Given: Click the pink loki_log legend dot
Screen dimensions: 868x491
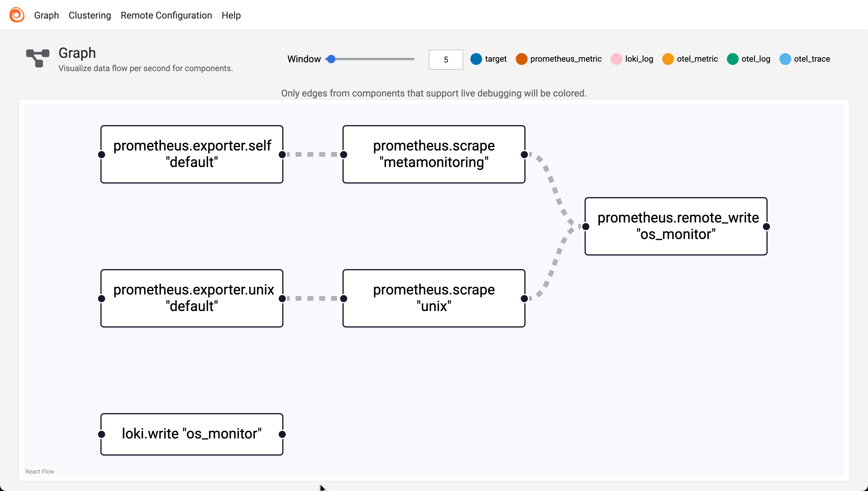Looking at the screenshot, I should click(616, 59).
